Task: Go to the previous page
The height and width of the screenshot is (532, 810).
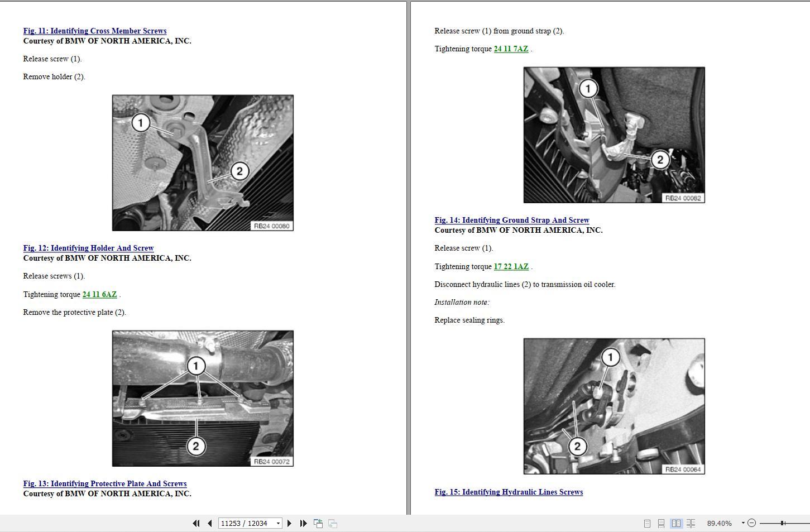Action: click(x=210, y=523)
